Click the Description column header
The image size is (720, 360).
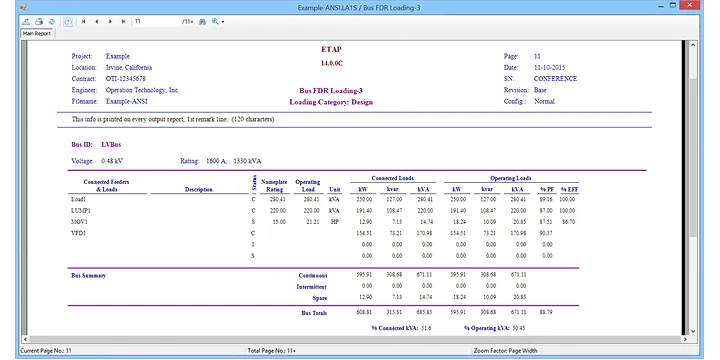point(198,190)
